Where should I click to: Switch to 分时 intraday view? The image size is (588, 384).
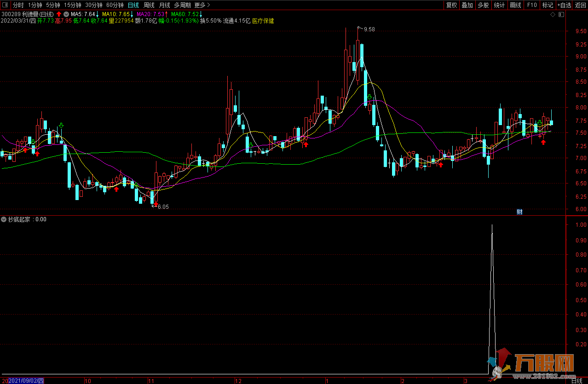[18, 5]
